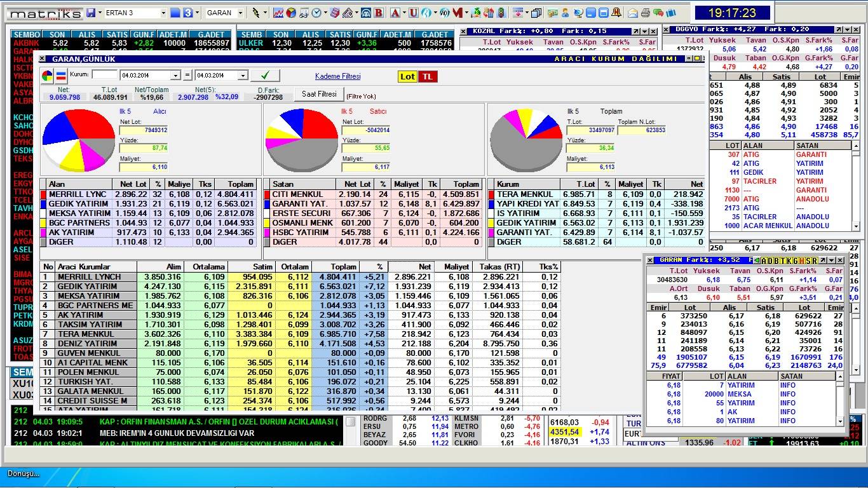Image resolution: width=868 pixels, height=488 pixels.
Task: Switch display to TL mode
Action: pyautogui.click(x=428, y=76)
